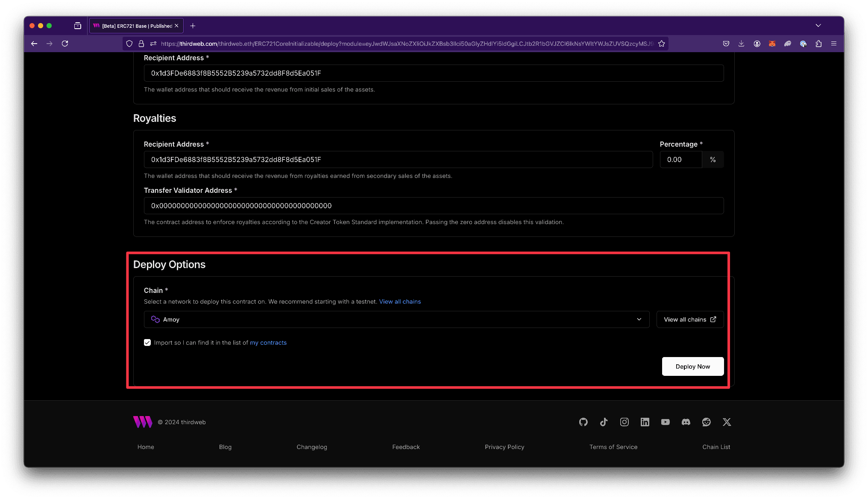
Task: Open the MetaMask extension icon
Action: [772, 43]
